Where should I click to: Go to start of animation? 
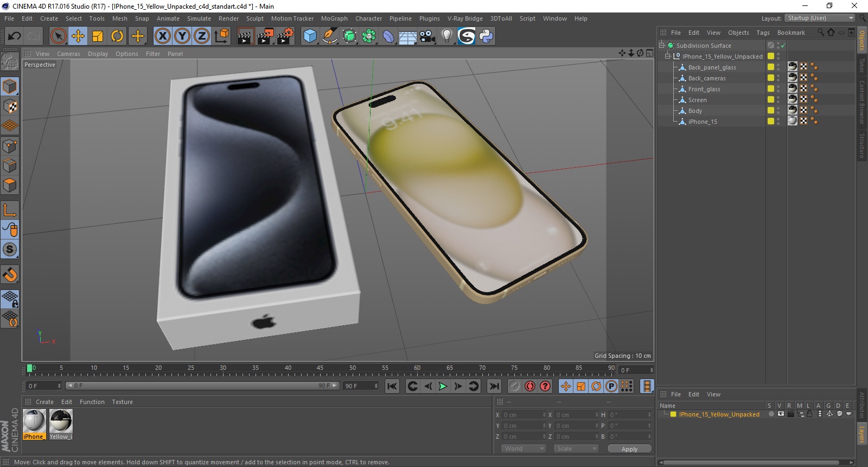392,386
